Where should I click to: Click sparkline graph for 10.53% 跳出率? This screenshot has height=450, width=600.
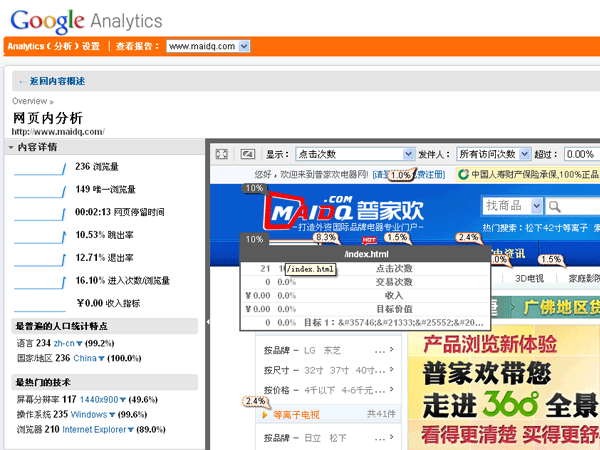point(40,237)
